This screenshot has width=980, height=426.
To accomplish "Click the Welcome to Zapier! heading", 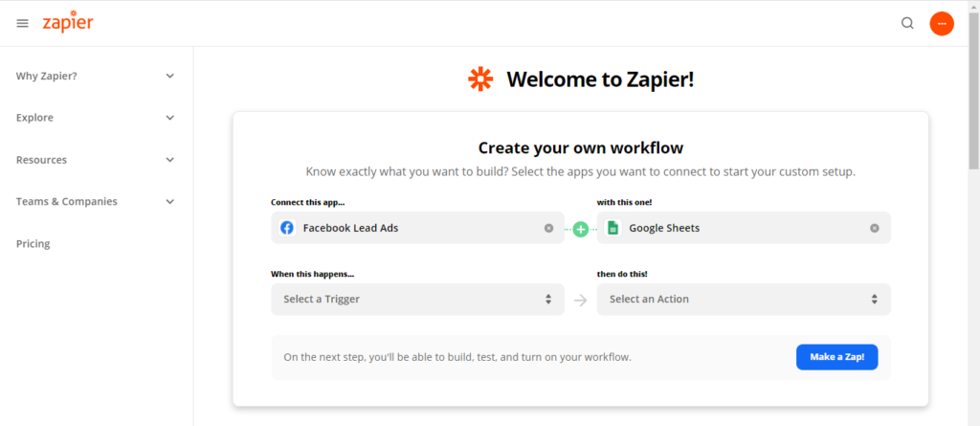I will tap(600, 79).
